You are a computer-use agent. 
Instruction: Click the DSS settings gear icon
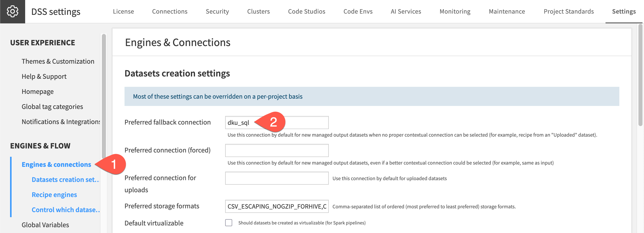(x=13, y=12)
